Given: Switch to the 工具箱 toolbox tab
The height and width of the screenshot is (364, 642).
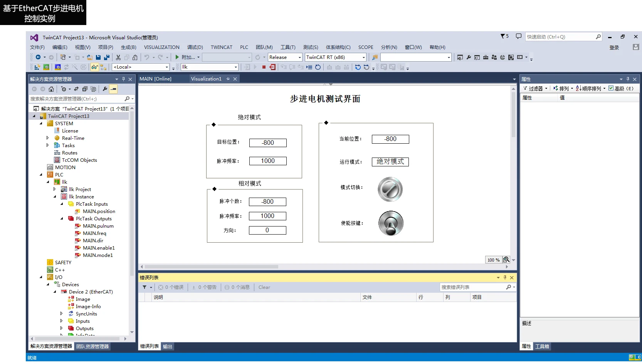Looking at the screenshot, I should pyautogui.click(x=542, y=347).
